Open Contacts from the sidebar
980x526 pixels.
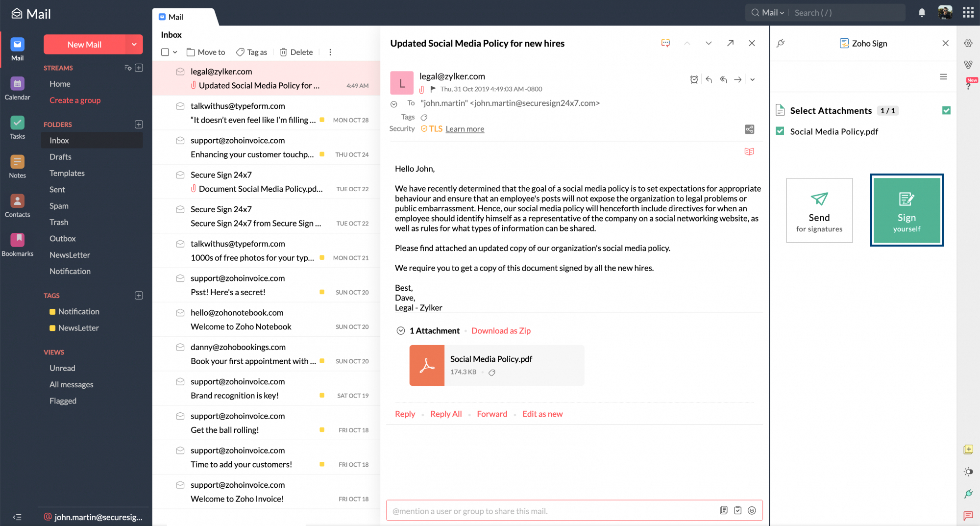[x=17, y=201]
